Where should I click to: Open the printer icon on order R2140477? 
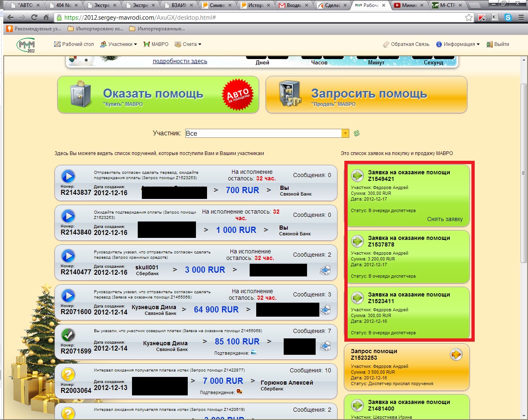(325, 270)
